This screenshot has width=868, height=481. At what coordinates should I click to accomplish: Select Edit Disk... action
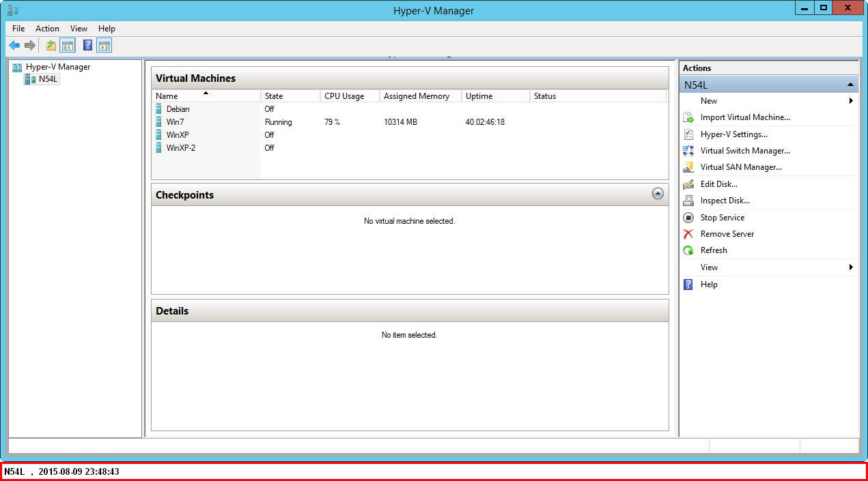click(719, 184)
